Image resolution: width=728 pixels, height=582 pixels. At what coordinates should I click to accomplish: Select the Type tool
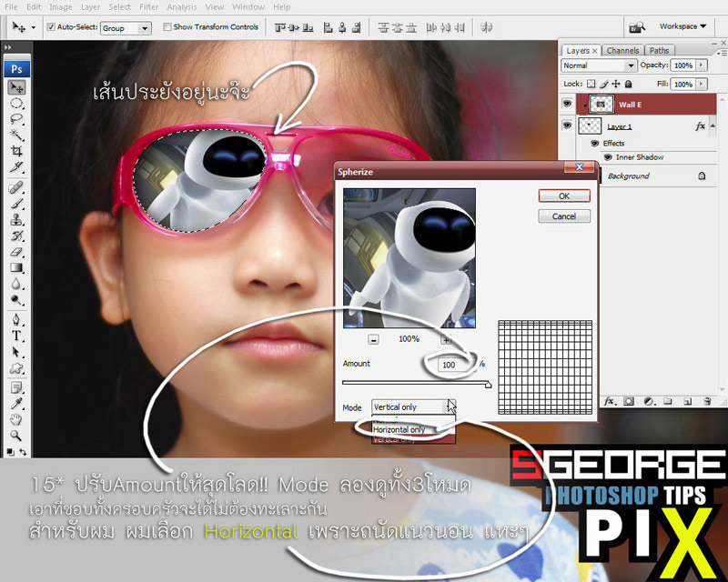coord(17,336)
